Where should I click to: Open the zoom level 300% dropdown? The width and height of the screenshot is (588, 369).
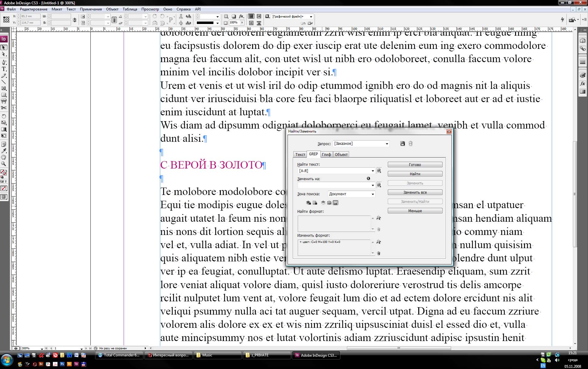42,348
